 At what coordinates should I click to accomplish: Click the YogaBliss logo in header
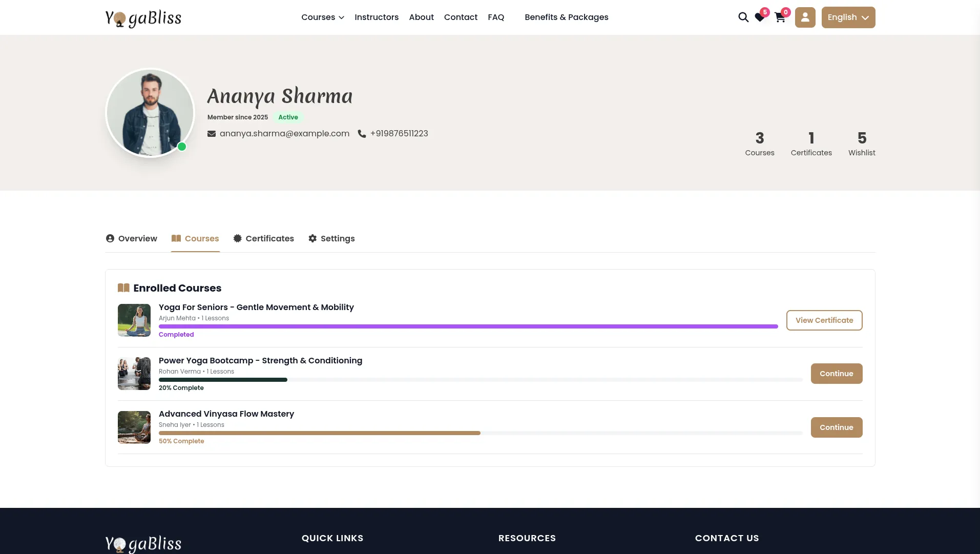tap(143, 18)
